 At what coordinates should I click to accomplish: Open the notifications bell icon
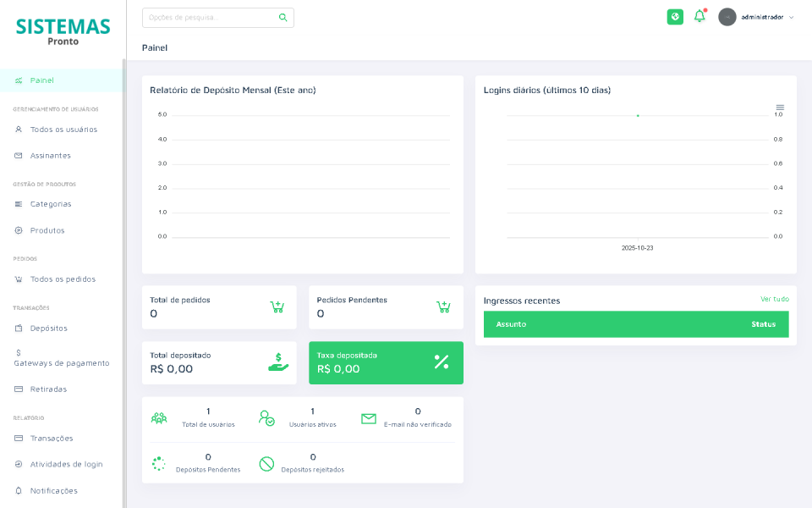(x=700, y=16)
